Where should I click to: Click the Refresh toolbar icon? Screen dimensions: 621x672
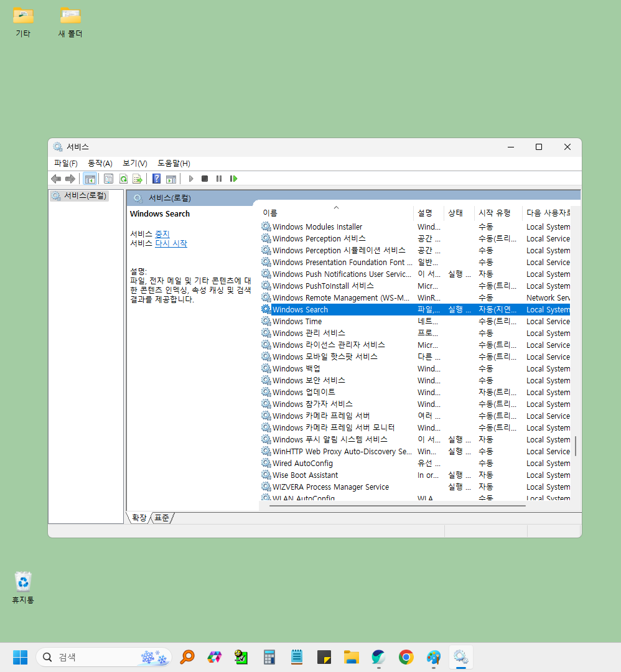pos(123,179)
